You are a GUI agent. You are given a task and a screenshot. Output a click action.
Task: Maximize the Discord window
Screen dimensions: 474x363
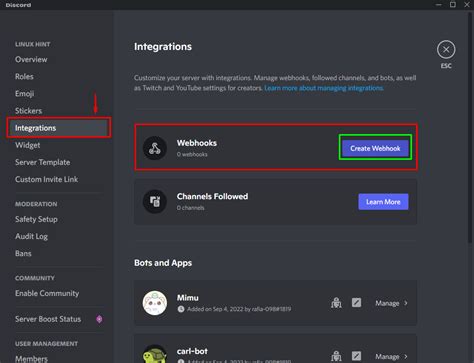point(453,4)
